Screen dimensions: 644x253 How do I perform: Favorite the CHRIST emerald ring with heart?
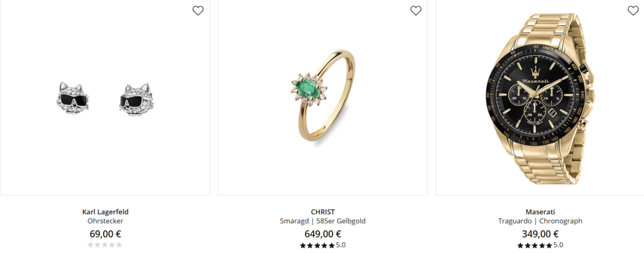click(x=416, y=11)
